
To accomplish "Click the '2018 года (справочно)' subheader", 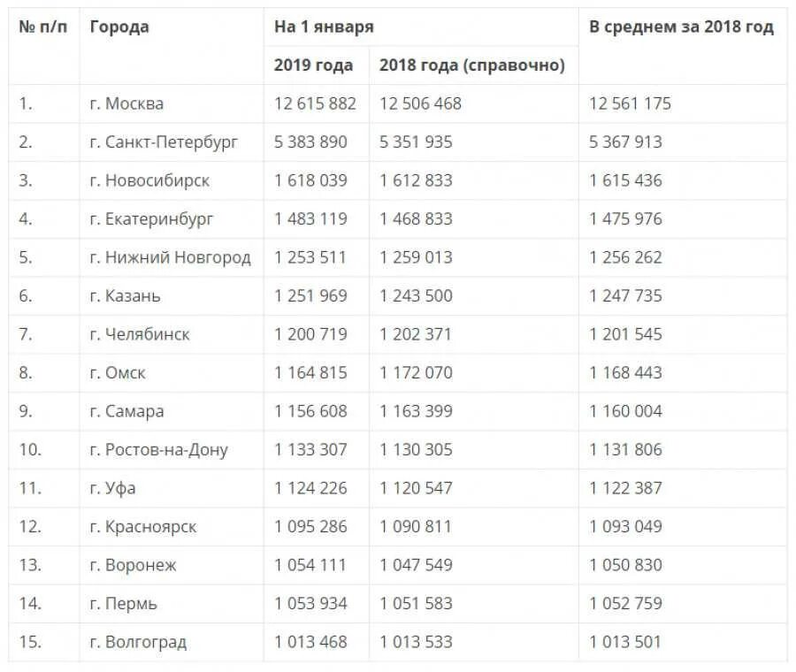I will 472,65.
